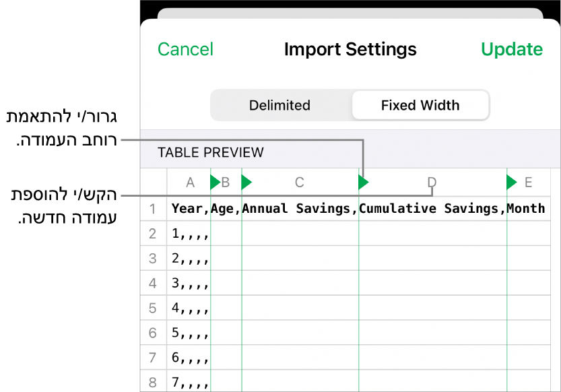Image resolution: width=561 pixels, height=392 pixels.
Task: Click the Year cell in row 1
Action: click(189, 209)
